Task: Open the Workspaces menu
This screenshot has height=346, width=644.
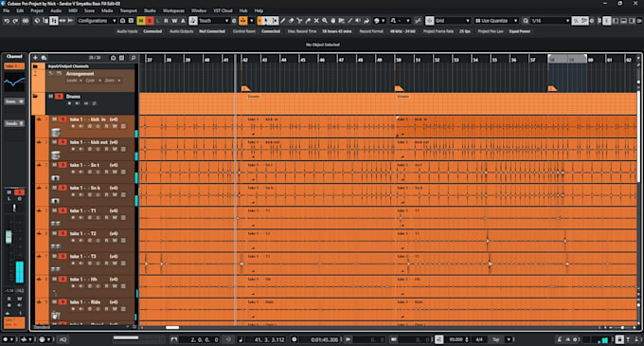Action: pos(173,10)
